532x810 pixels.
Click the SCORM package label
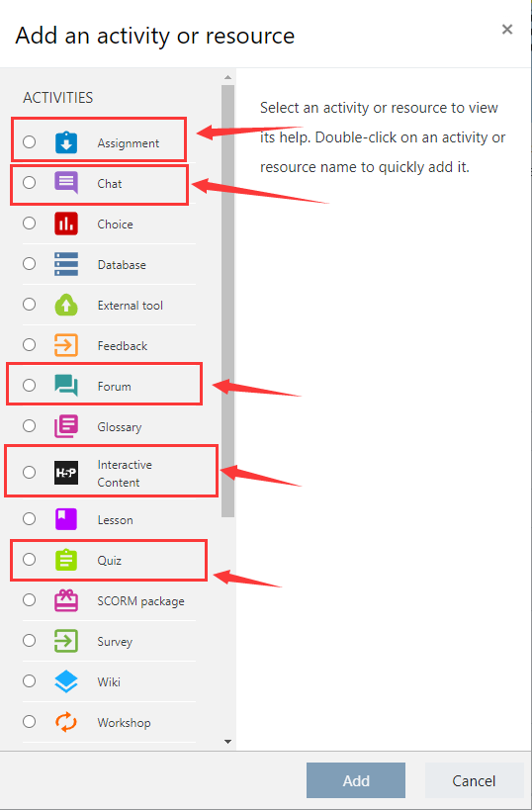(x=140, y=601)
